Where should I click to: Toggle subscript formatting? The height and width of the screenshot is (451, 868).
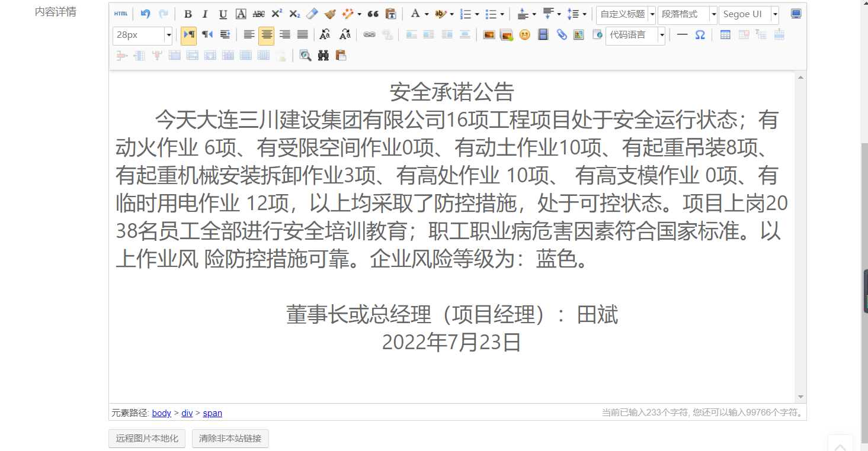pyautogui.click(x=294, y=14)
